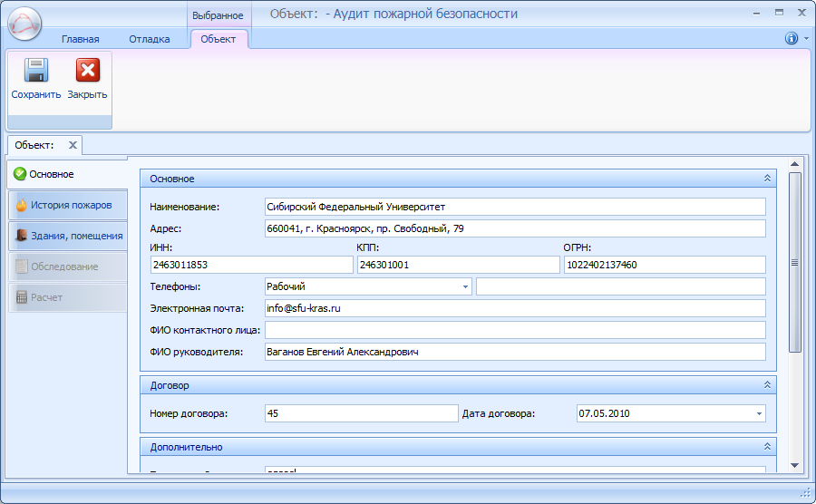Click the Адрес input field
Screen dimensions: 816x504
pos(515,228)
